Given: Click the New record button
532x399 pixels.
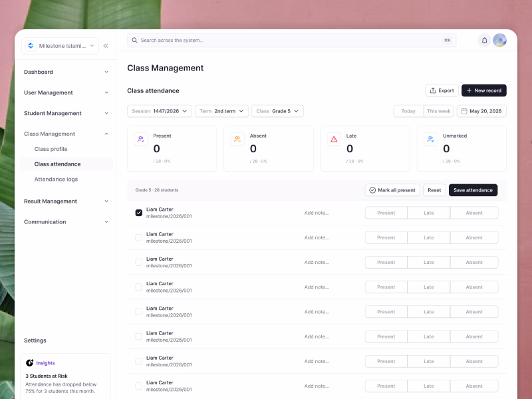Looking at the screenshot, I should coord(484,90).
